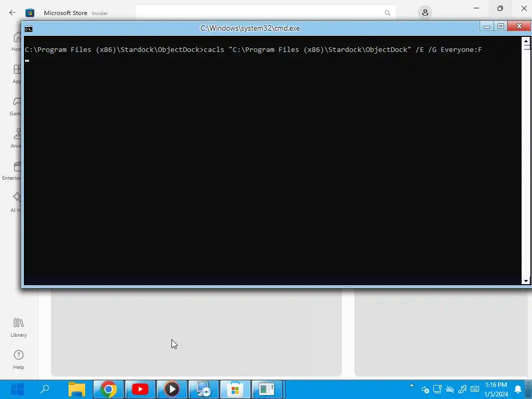Click the muted volume tray icon
The height and width of the screenshot is (399, 532).
pos(425,390)
